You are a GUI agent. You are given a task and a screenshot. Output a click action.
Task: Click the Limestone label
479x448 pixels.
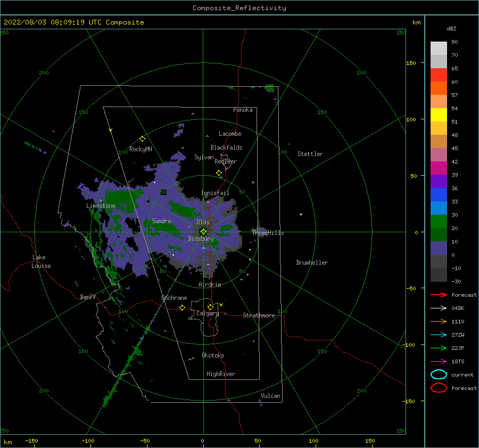[x=101, y=206]
